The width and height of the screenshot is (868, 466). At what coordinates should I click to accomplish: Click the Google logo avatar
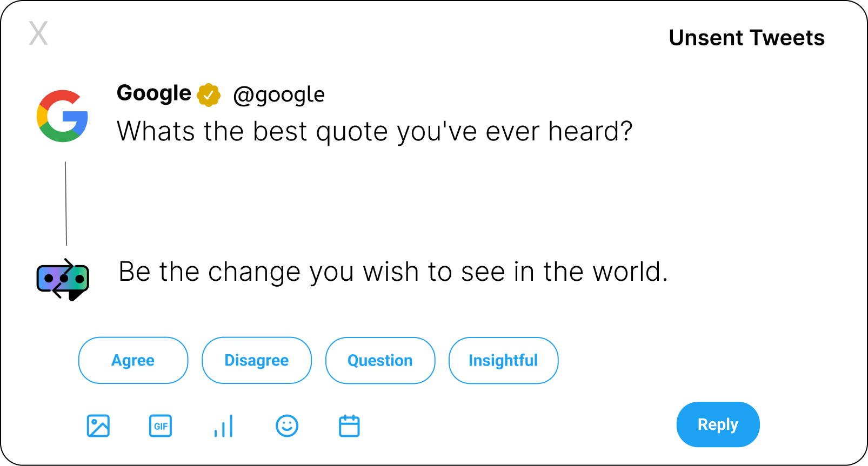point(63,116)
